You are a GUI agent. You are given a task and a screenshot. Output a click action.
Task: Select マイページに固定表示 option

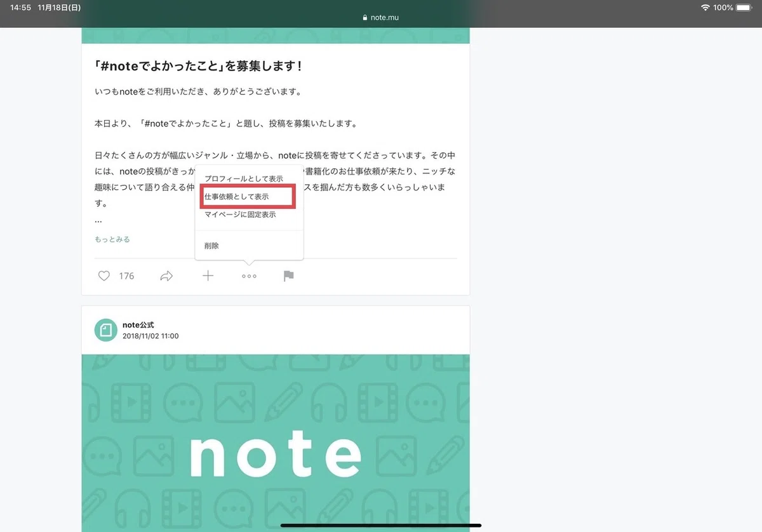pyautogui.click(x=240, y=215)
